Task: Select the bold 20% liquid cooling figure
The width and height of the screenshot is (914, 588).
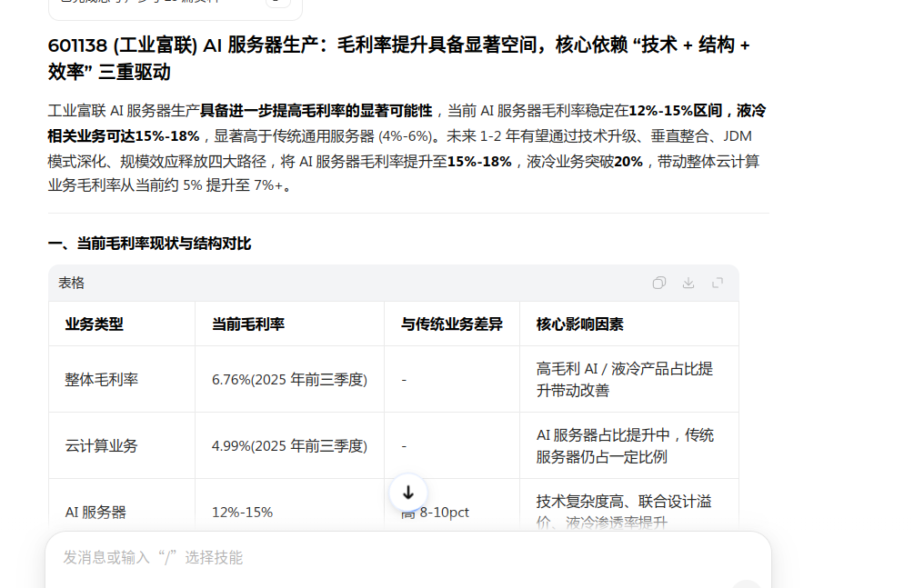Action: [628, 162]
